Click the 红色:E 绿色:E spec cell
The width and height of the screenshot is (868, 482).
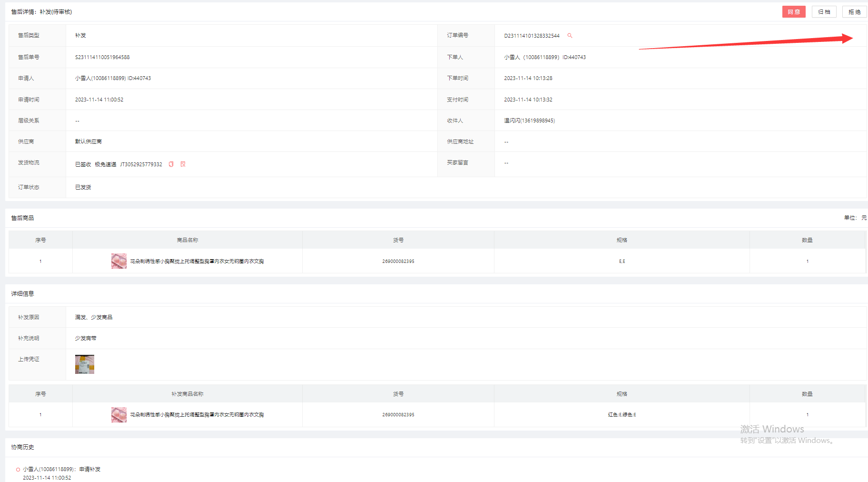pos(621,415)
